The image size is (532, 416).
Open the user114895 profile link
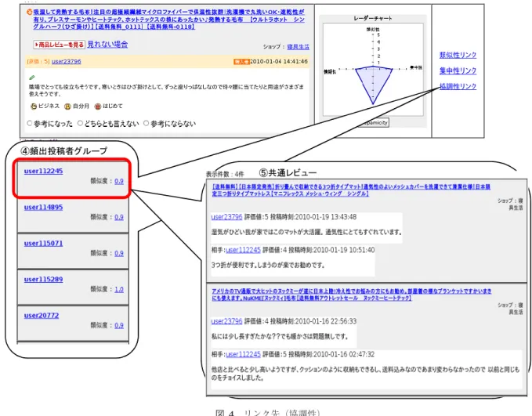point(43,207)
